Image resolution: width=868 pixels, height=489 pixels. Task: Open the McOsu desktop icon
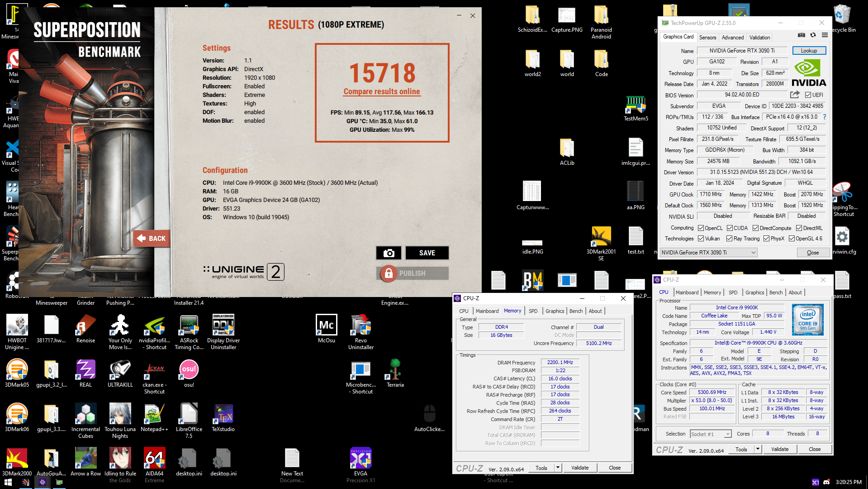click(327, 329)
